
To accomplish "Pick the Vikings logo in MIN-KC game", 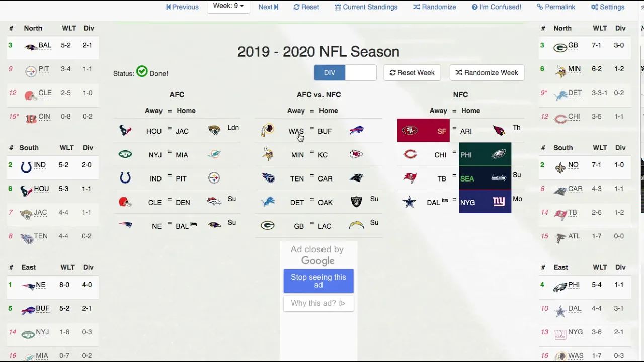I will (268, 154).
